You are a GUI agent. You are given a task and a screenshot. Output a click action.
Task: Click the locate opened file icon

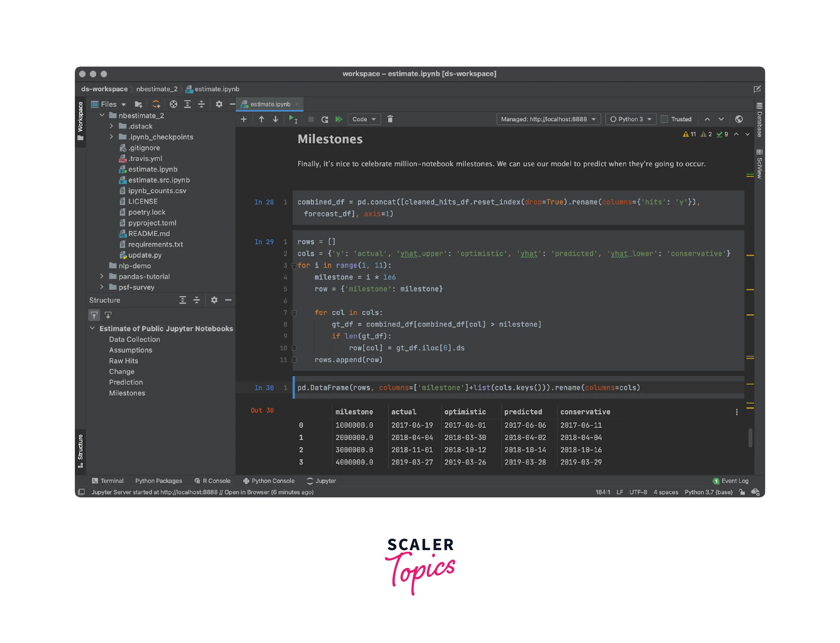[173, 104]
